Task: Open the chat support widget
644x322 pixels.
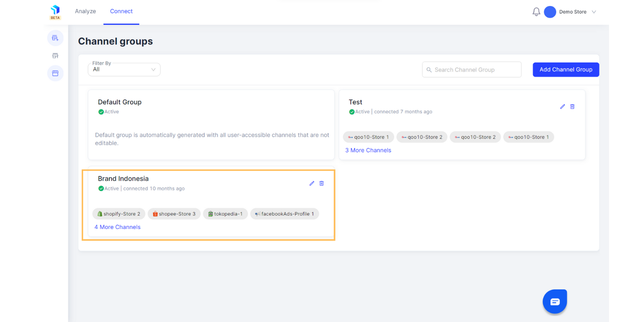Action: [555, 301]
